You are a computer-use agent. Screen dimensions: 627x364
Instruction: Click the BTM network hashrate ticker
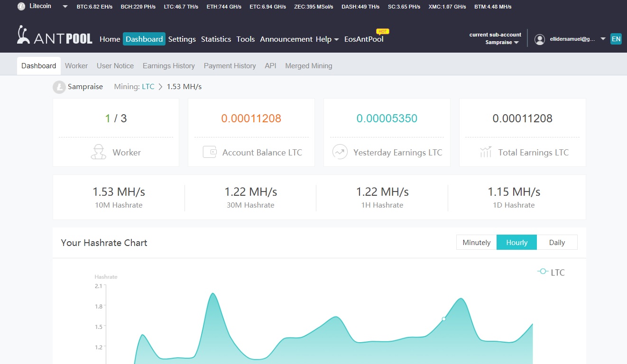(x=492, y=7)
